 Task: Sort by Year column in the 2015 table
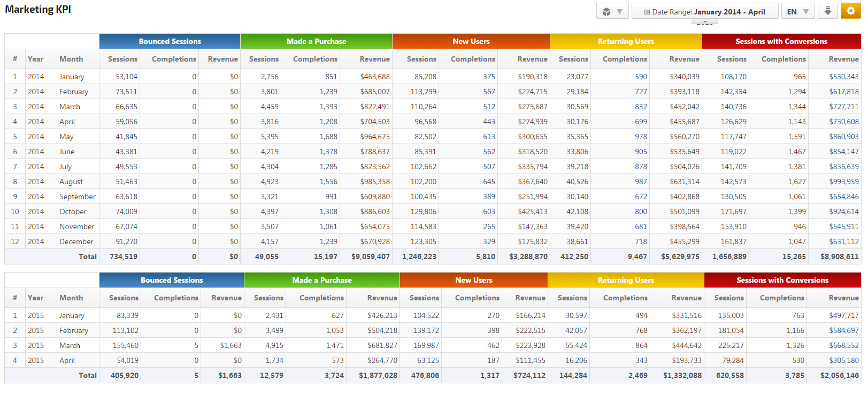pos(36,298)
